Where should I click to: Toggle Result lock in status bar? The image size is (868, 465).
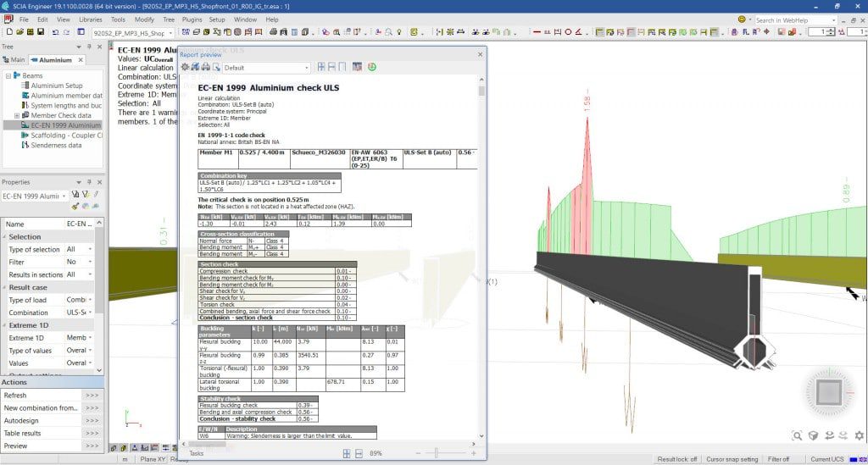(679, 458)
